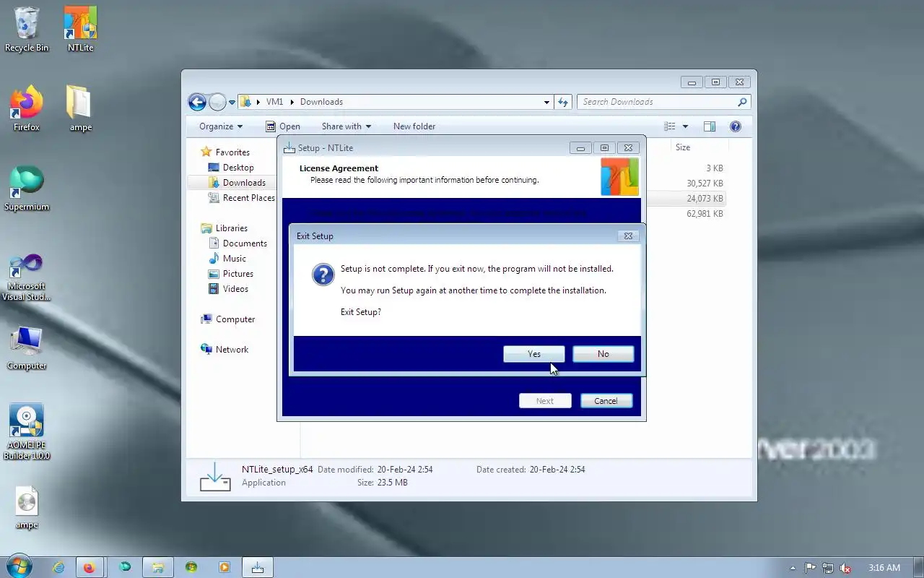
Task: Click Windows Explorer taskbar button
Action: pos(158,567)
